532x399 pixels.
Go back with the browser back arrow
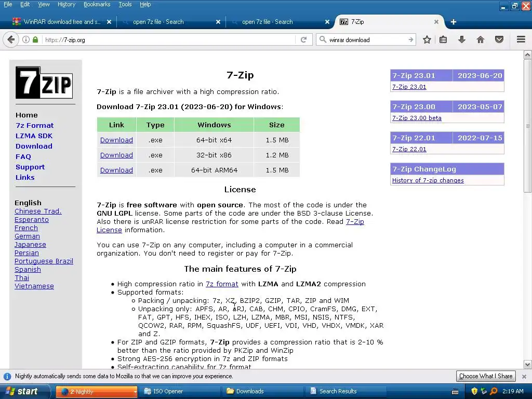point(10,39)
